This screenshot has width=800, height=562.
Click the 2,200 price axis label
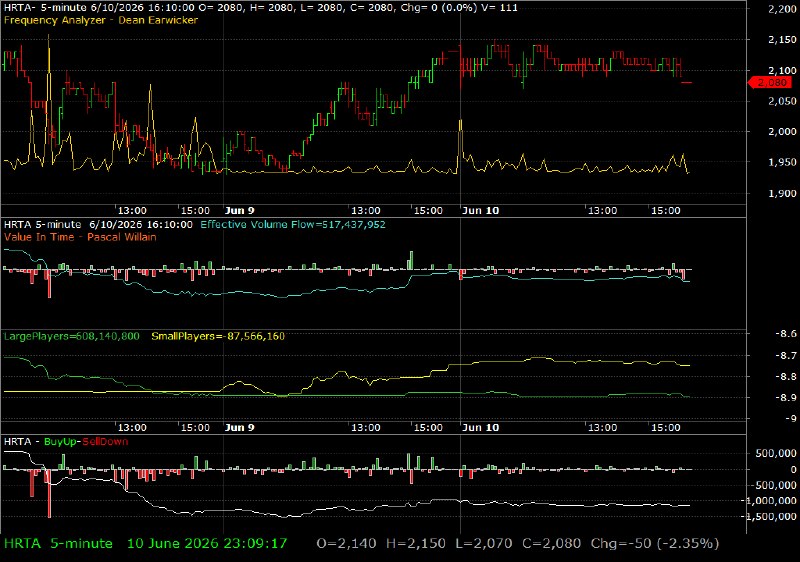(x=782, y=9)
